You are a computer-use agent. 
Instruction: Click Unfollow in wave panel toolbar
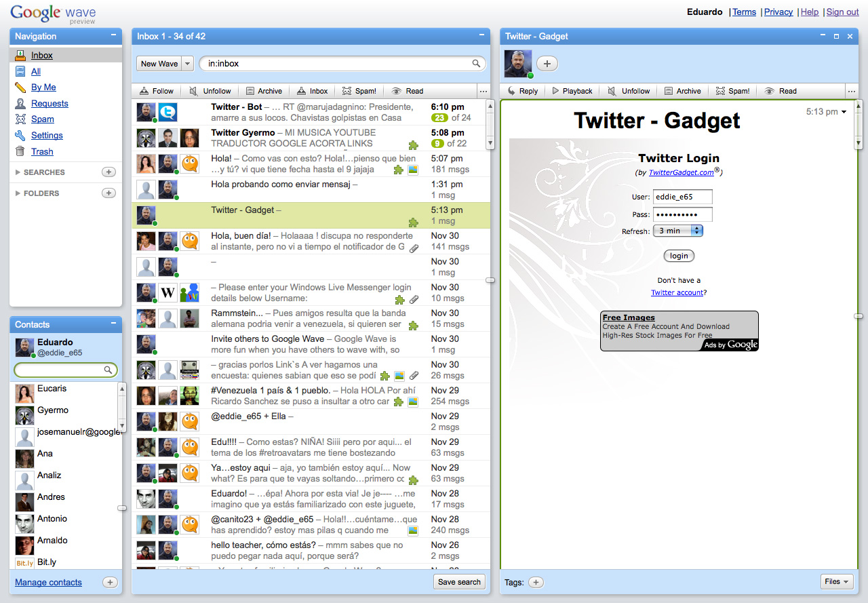click(629, 91)
